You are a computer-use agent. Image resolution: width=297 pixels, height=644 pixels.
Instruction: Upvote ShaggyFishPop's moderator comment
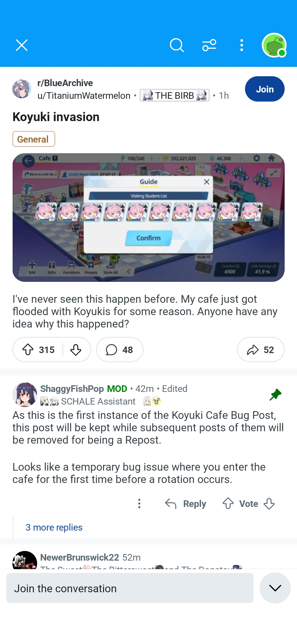[x=228, y=503]
